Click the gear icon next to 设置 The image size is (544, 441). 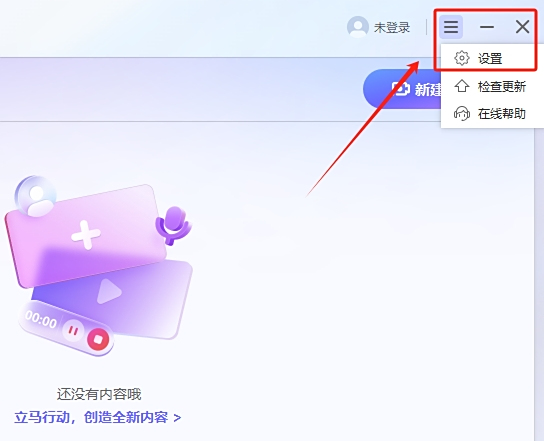[462, 58]
